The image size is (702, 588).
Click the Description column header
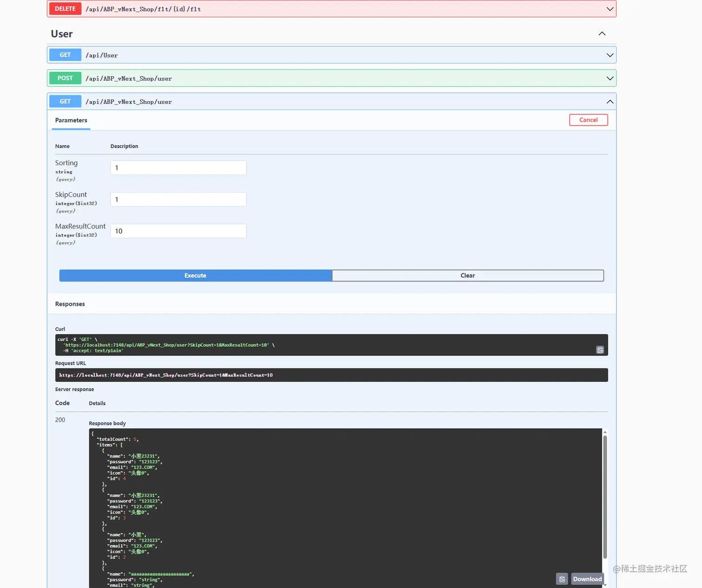click(124, 146)
